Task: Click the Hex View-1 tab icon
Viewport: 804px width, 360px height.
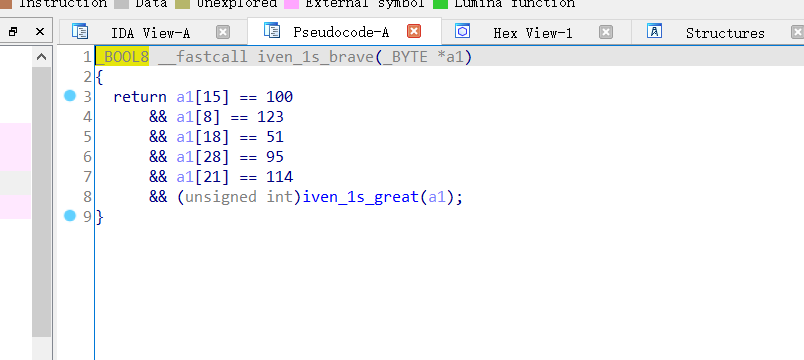Action: tap(463, 31)
